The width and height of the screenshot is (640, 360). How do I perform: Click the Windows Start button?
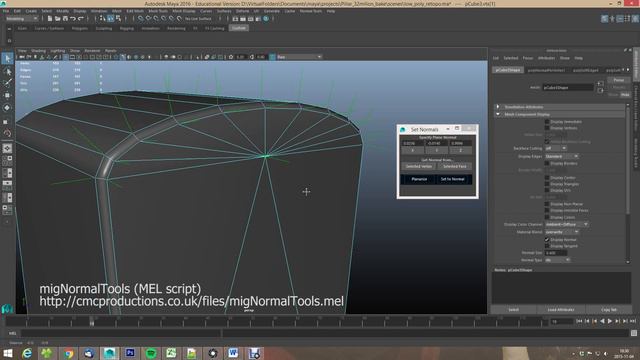click(x=7, y=353)
